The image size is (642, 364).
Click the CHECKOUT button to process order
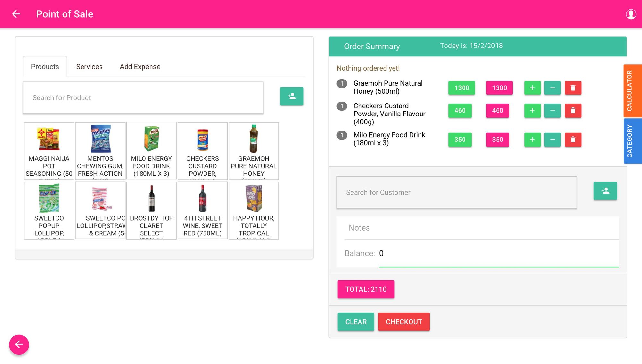pyautogui.click(x=404, y=322)
